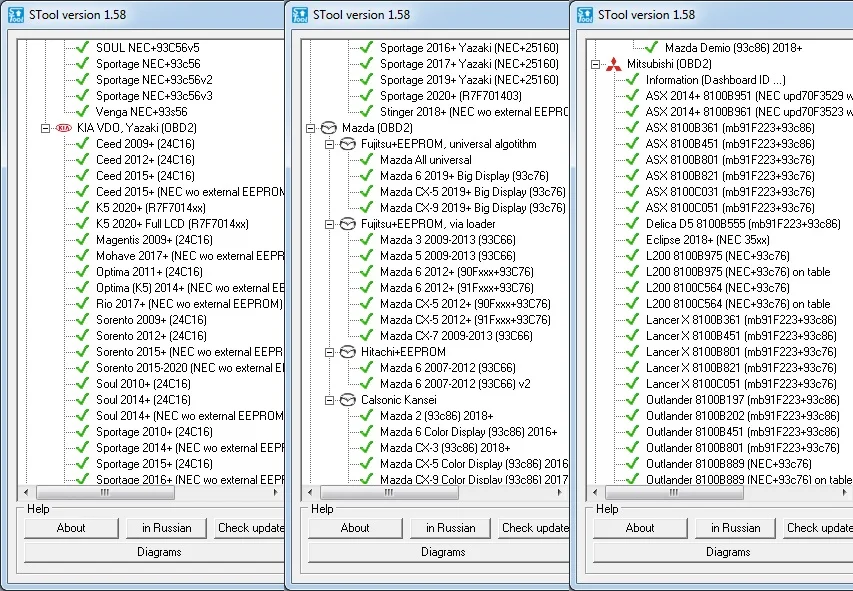Select Lancer X 8100C051 entry
Screen dimensions: 853x591
(741, 384)
